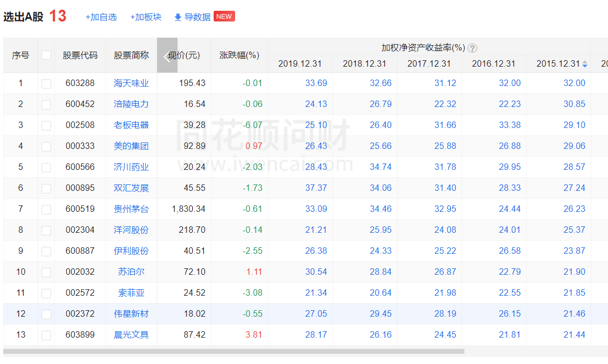Click the 加权净资产收益率(%) group header
The image size is (608, 364).
pyautogui.click(x=423, y=48)
